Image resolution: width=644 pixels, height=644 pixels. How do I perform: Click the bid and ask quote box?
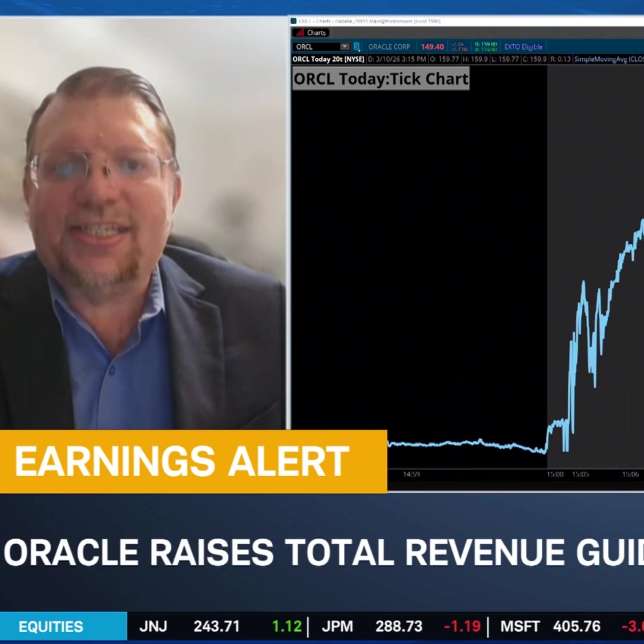pos(486,47)
